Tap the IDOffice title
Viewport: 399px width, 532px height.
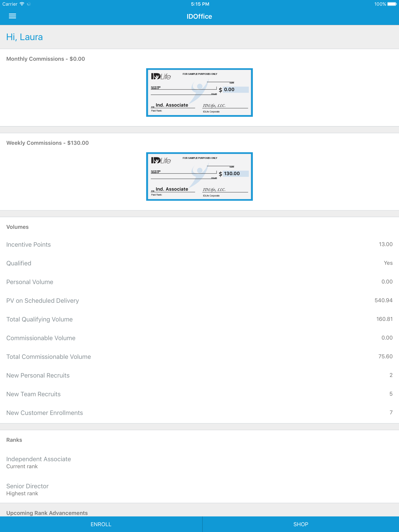pyautogui.click(x=199, y=16)
